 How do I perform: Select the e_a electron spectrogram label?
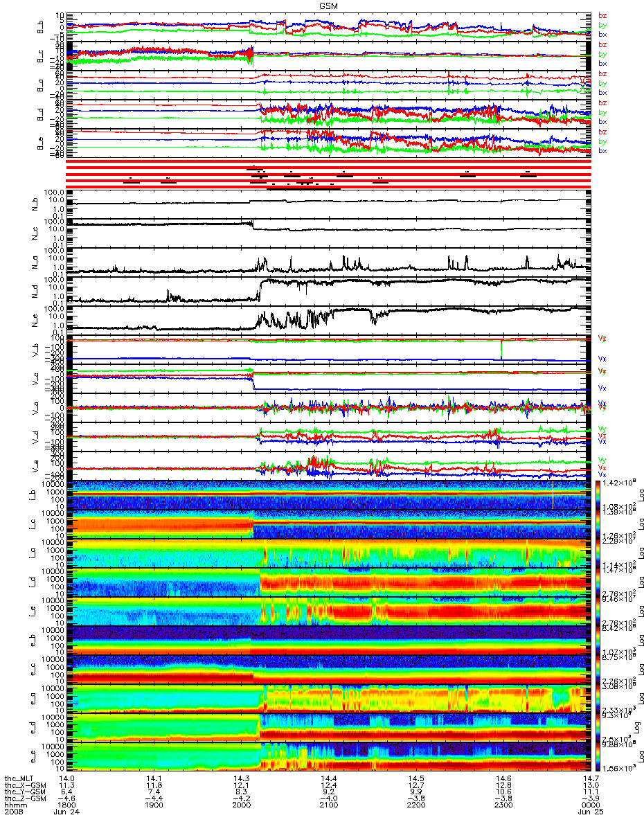coord(35,700)
